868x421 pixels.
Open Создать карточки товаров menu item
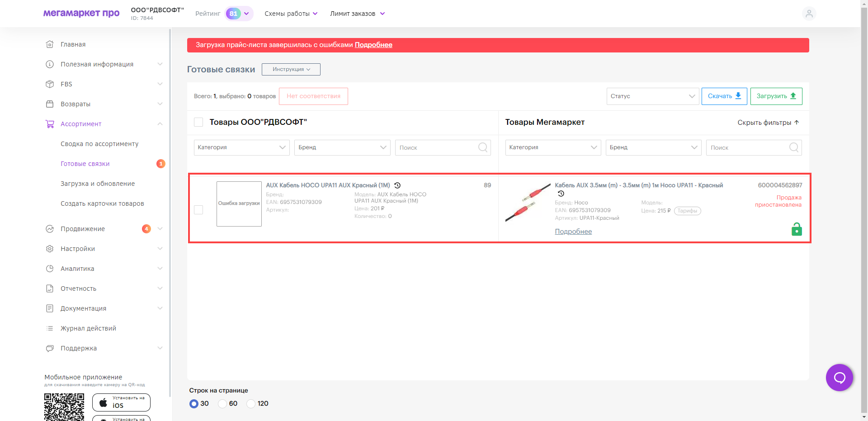click(102, 203)
